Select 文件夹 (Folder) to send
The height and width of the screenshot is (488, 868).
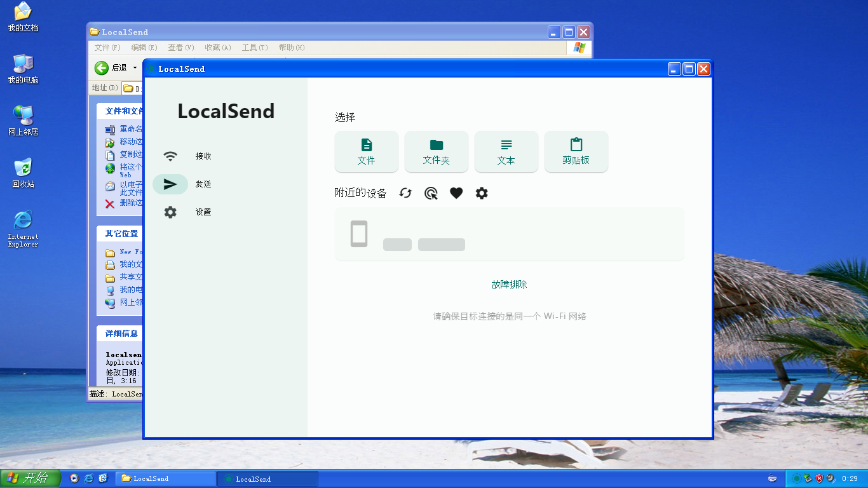(437, 152)
